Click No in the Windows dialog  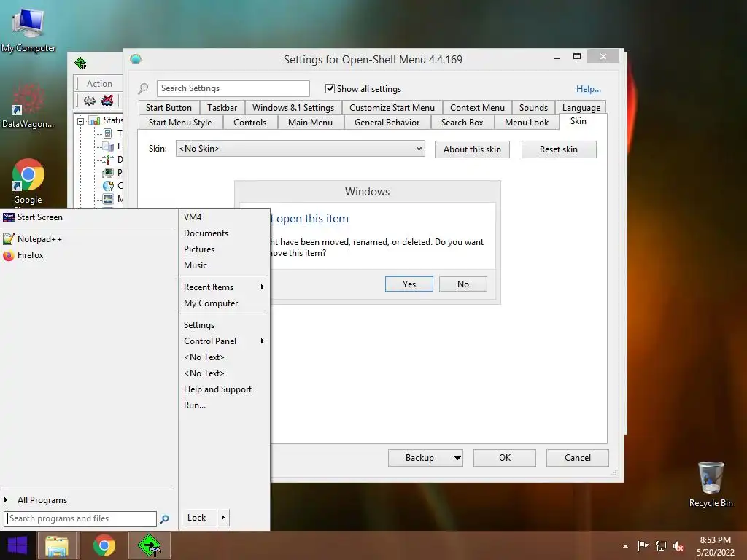point(463,284)
